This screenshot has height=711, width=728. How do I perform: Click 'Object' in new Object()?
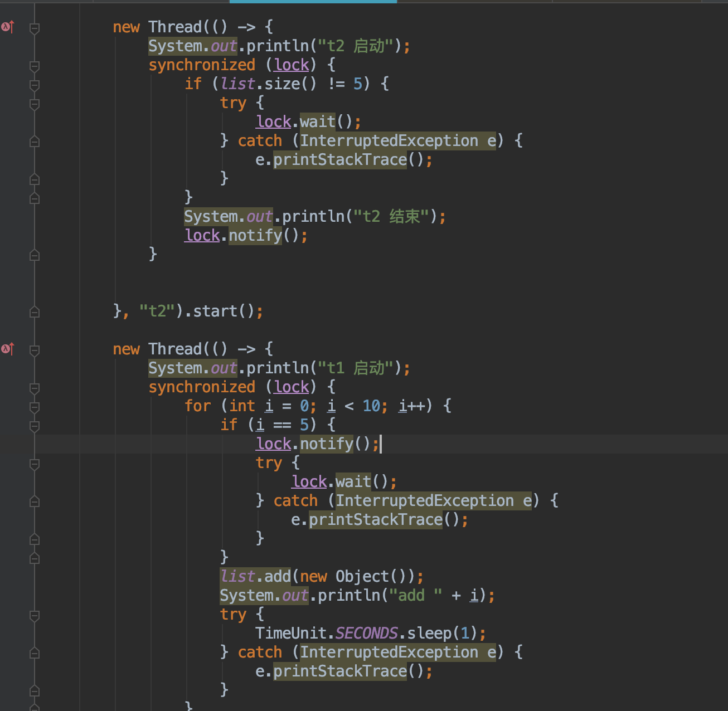362,576
